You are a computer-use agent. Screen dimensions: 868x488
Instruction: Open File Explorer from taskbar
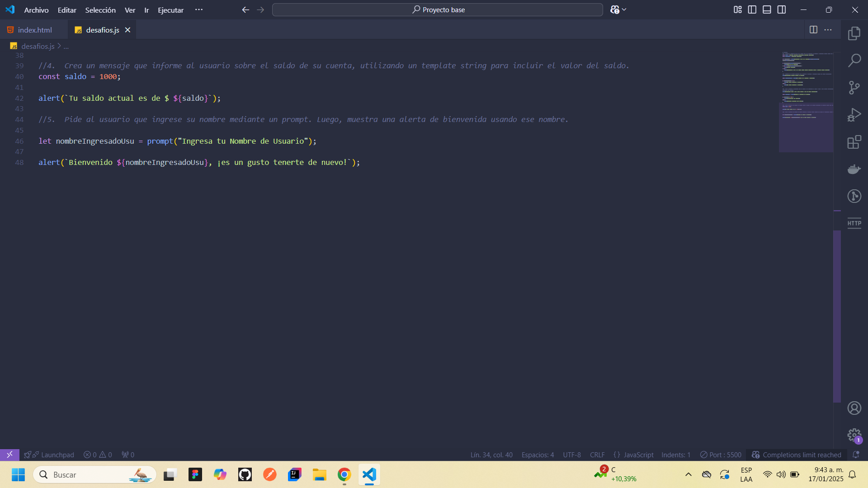pyautogui.click(x=319, y=474)
